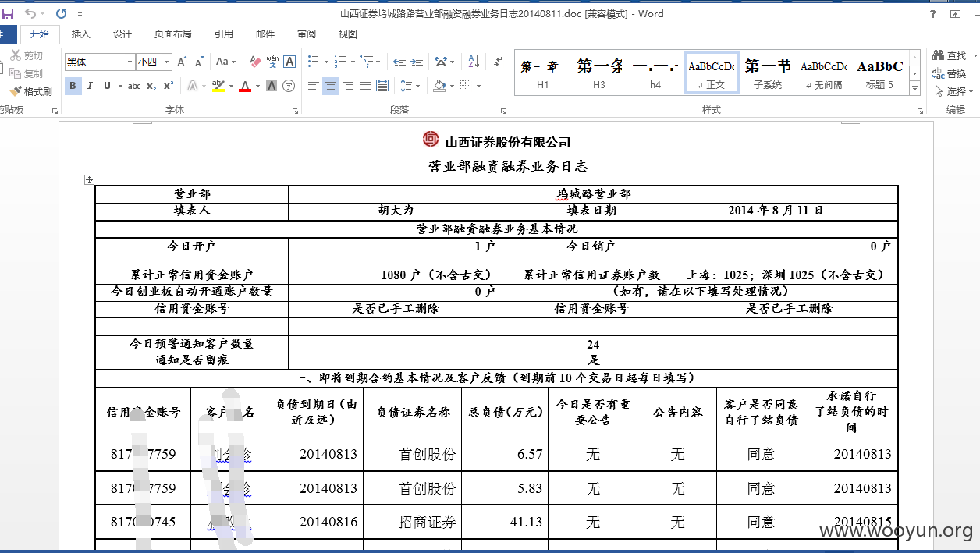The image size is (980, 553).
Task: Open the 页面布局 tab
Action: [x=173, y=34]
